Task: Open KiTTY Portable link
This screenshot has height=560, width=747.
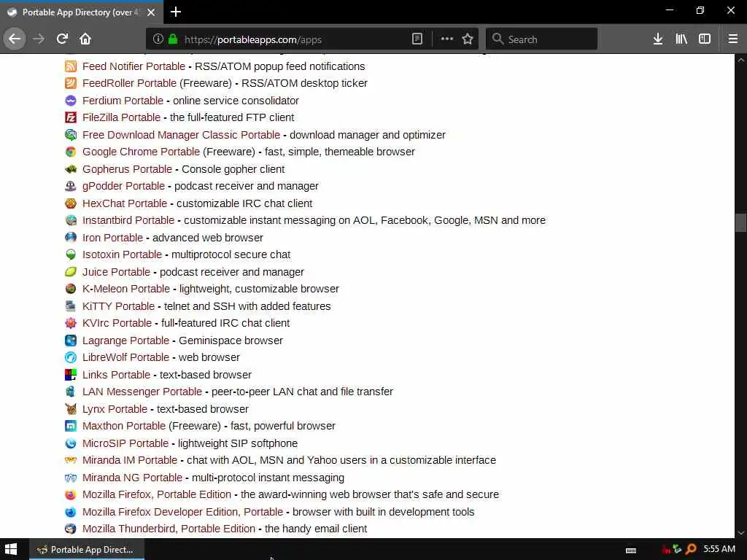Action: click(119, 306)
